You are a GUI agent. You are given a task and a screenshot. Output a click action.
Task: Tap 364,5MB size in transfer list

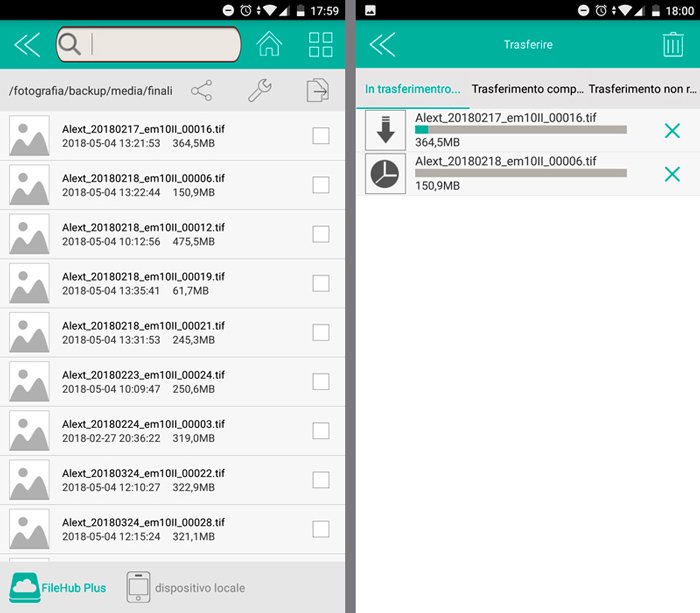438,142
